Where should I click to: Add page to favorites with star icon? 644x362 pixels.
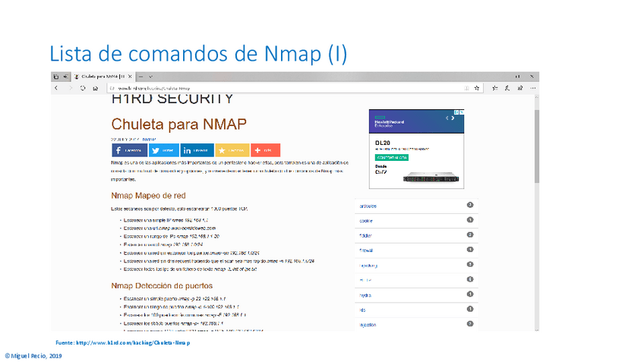click(477, 88)
